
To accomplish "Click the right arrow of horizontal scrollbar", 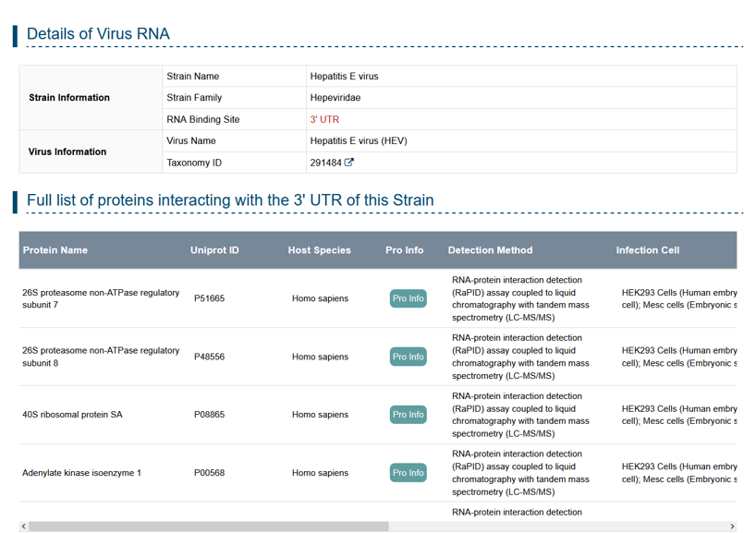I will click(732, 527).
